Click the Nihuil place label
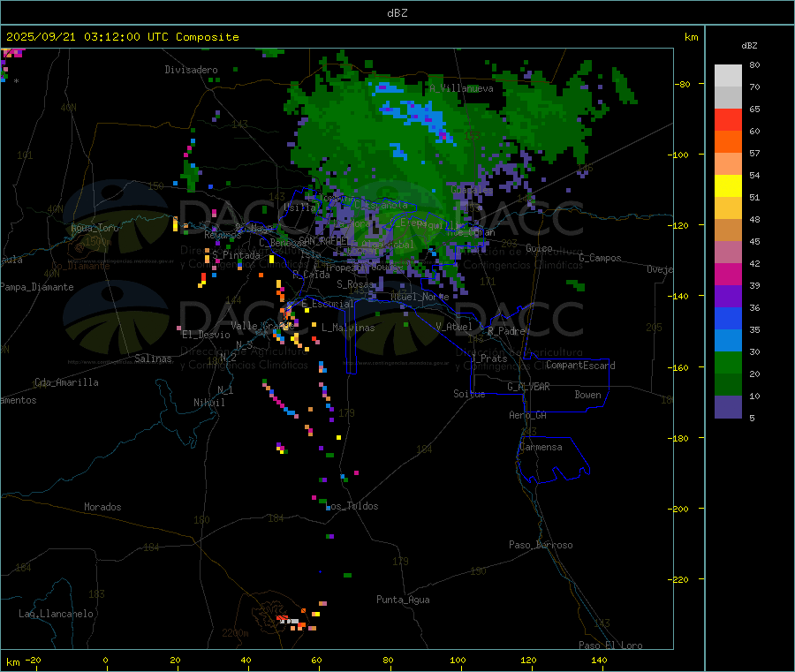The image size is (795, 672). pyautogui.click(x=208, y=403)
